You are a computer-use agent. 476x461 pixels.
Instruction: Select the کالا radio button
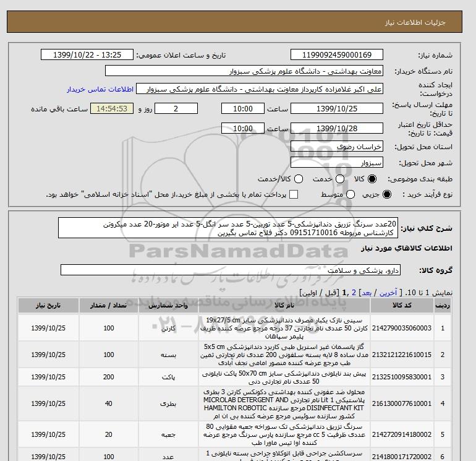tap(372, 179)
